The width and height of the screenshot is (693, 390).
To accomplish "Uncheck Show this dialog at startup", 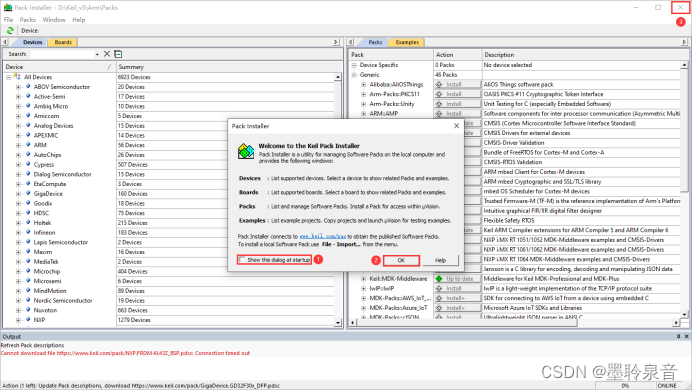I will click(242, 260).
